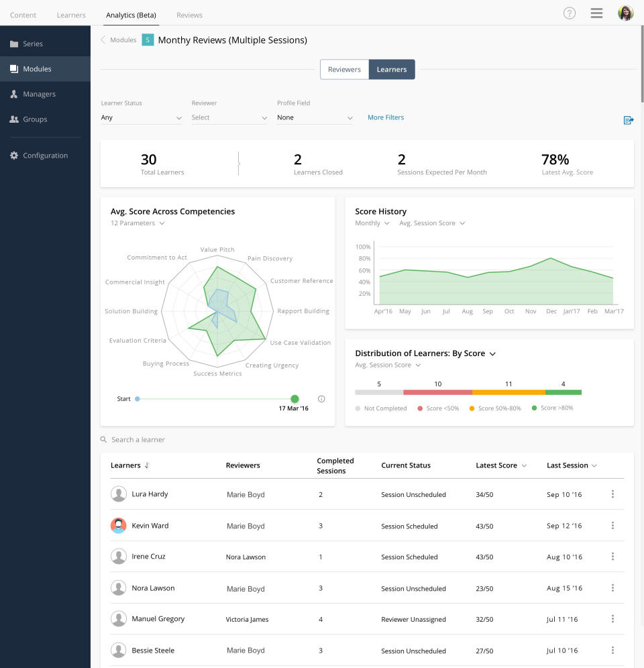
Task: Switch to the Reviewers view
Action: [344, 70]
